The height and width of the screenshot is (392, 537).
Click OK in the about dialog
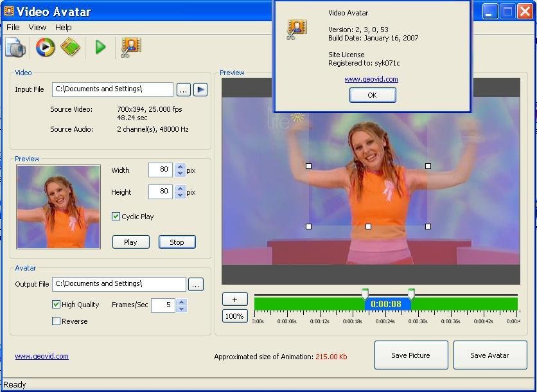coord(373,95)
